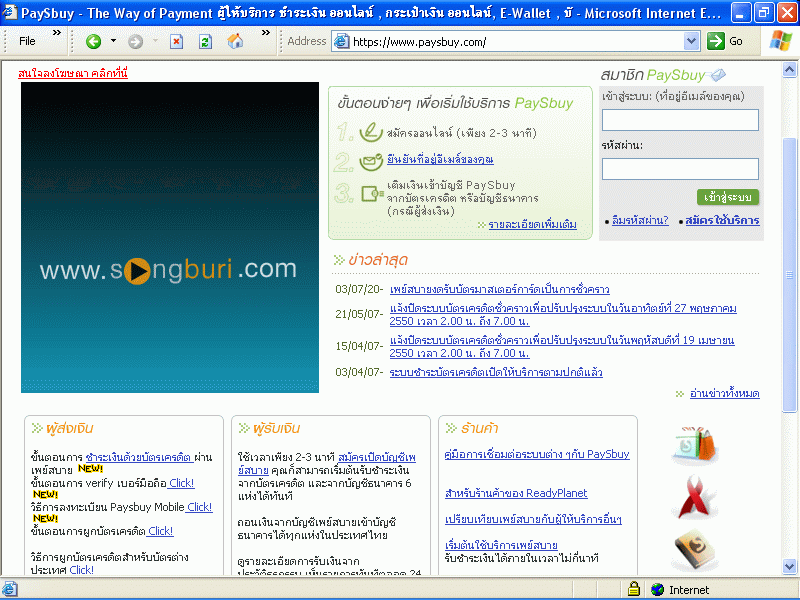Focus the password input field
Viewport: 800px width, 600px height.
(x=680, y=169)
